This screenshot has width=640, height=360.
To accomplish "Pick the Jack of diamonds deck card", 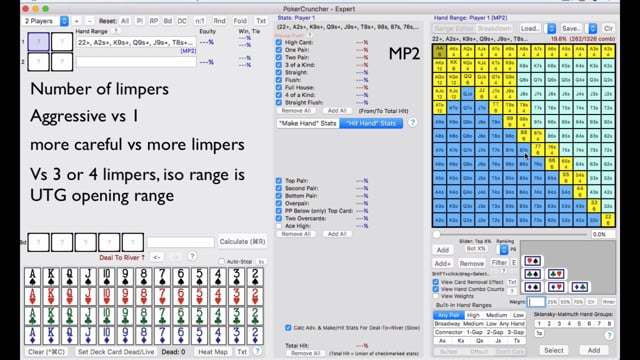I will (88, 335).
